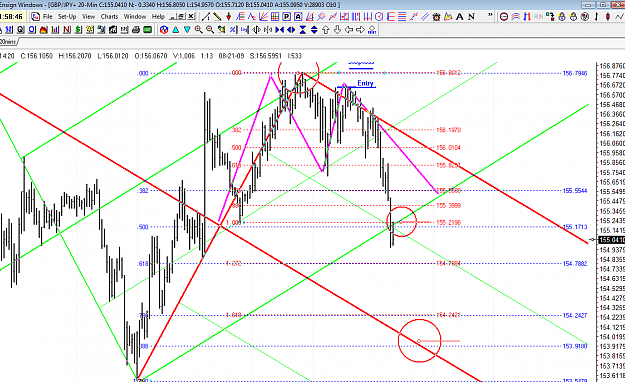
Task: Open the color wheel icon
Action: (164, 30)
